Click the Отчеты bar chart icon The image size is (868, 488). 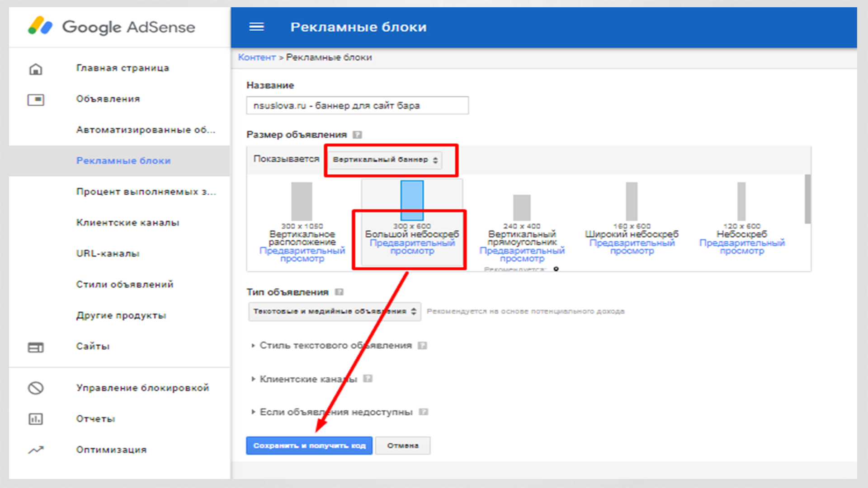point(36,419)
